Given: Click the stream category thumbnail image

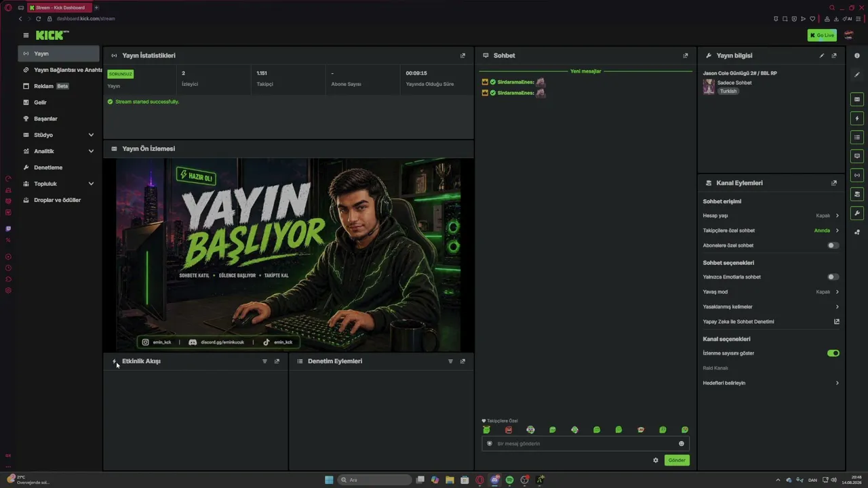Looking at the screenshot, I should (x=709, y=87).
